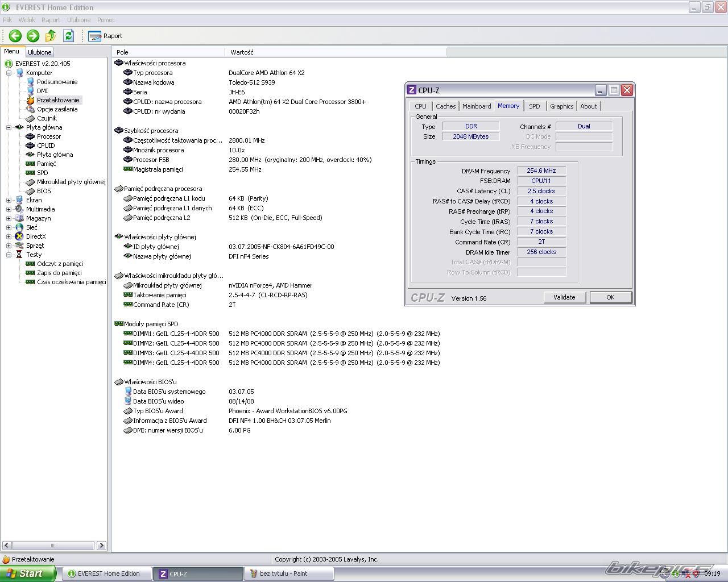The height and width of the screenshot is (582, 728).
Task: Switch to About tab in CPU-Z
Action: (x=589, y=106)
